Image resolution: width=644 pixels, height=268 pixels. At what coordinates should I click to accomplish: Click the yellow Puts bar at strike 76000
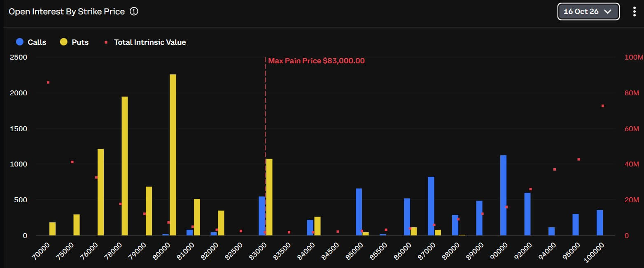tap(100, 192)
